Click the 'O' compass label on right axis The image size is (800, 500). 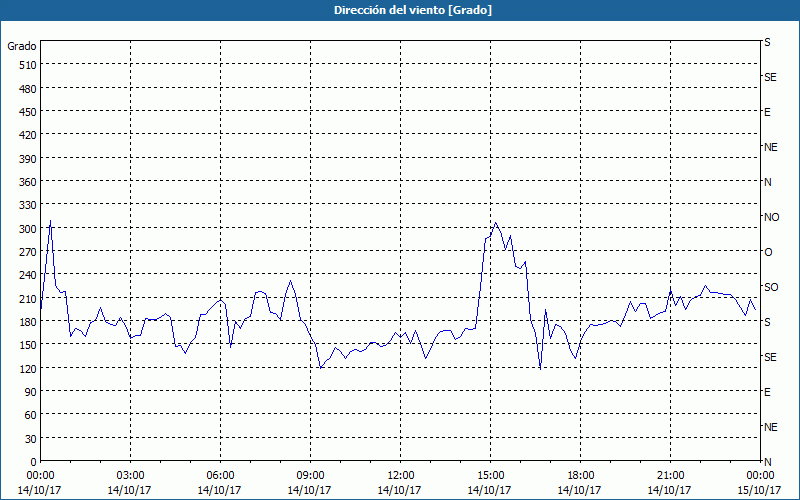coord(768,253)
